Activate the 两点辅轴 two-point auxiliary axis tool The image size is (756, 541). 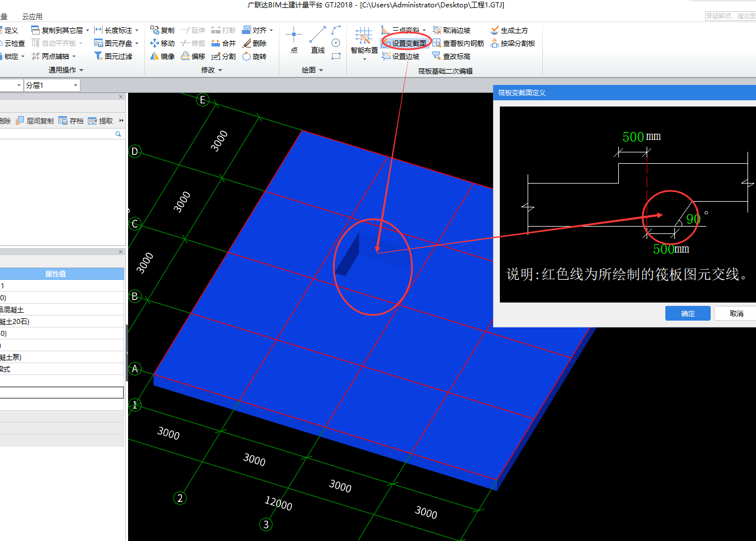(x=51, y=57)
